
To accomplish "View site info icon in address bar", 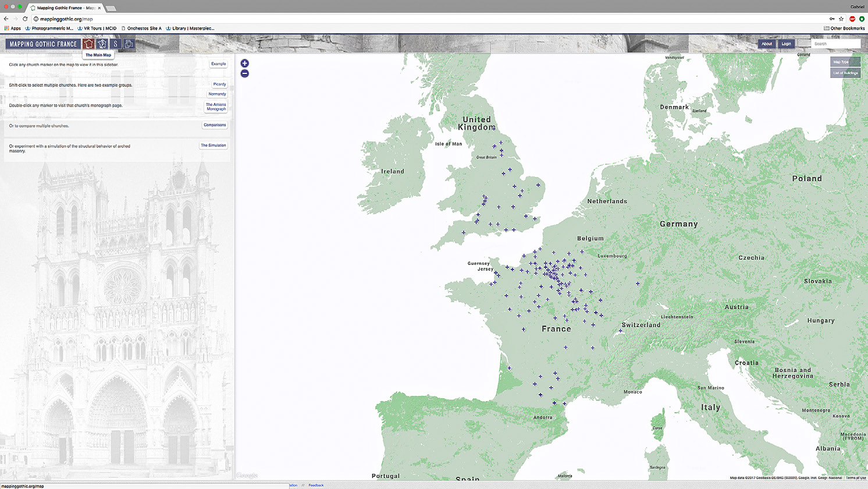I will point(36,19).
